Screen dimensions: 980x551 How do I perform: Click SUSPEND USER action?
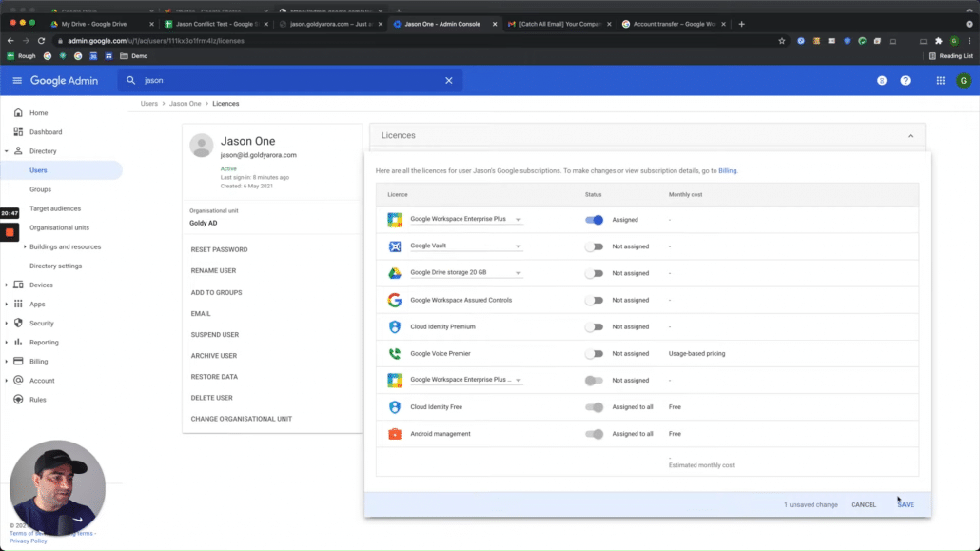[x=215, y=335]
